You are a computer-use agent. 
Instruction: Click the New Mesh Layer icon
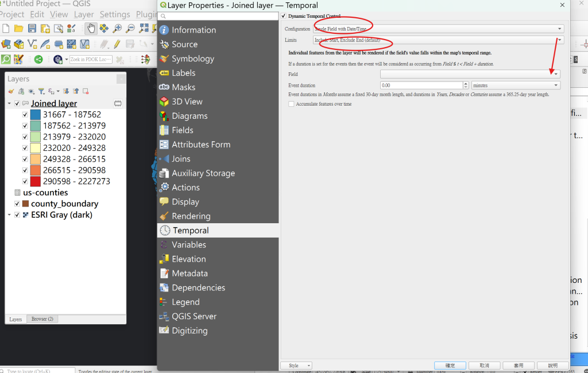[x=85, y=44]
